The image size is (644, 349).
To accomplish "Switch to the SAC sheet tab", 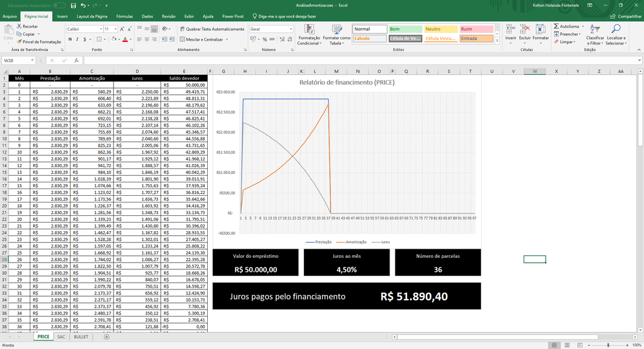I will (61, 337).
